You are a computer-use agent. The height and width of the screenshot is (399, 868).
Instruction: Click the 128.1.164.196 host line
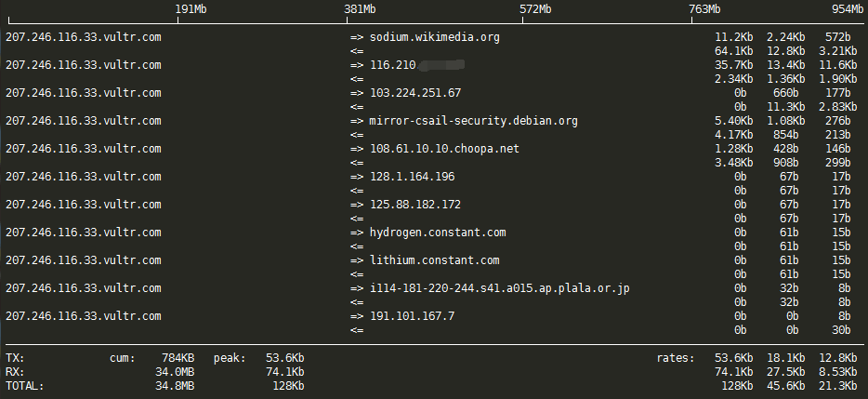point(413,176)
